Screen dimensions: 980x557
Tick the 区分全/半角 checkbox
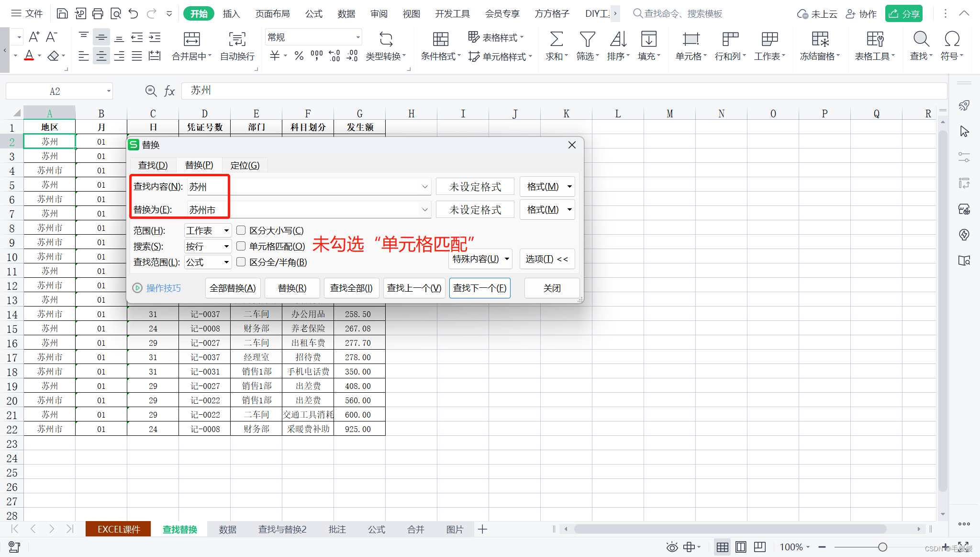241,262
